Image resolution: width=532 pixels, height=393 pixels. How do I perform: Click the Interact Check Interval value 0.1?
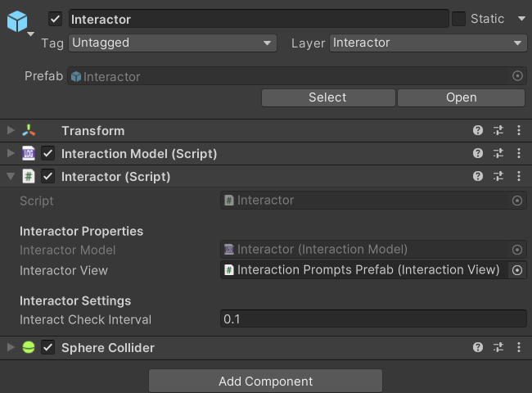373,318
